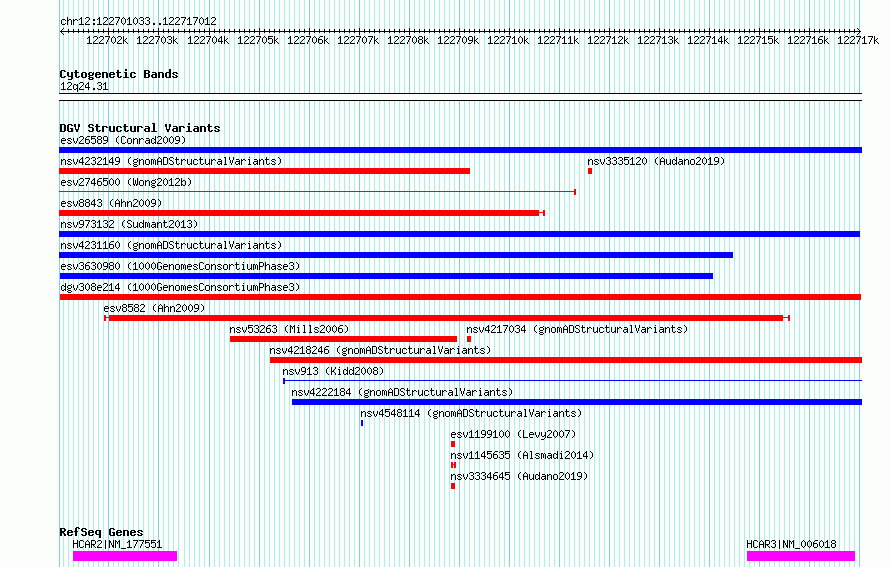This screenshot has width=890, height=567.
Task: Click ruler position 122714k
Action: tap(708, 40)
